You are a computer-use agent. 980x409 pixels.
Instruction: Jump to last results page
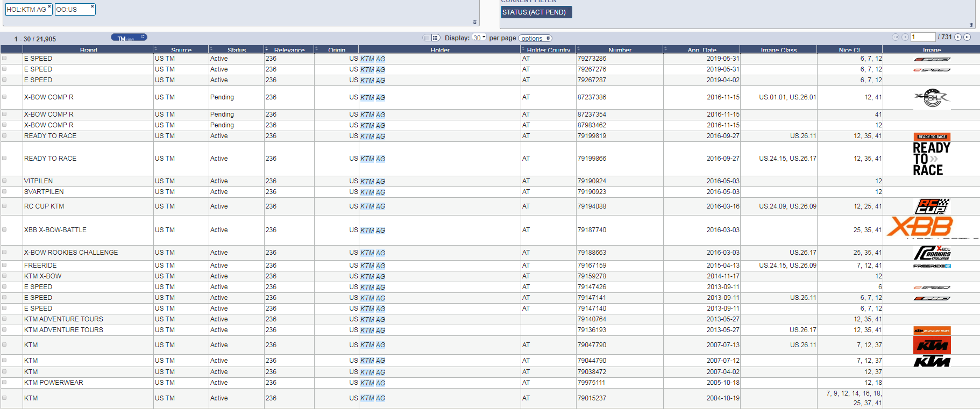pos(967,37)
